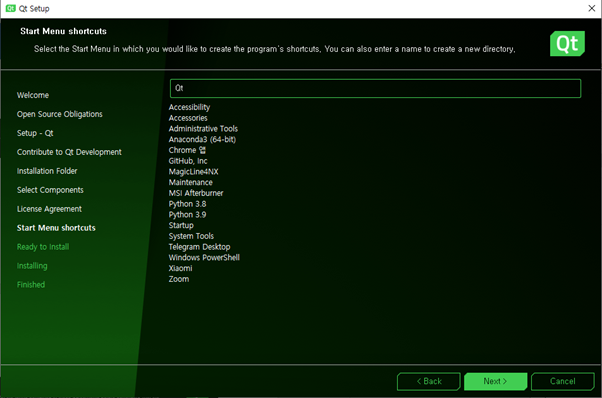Pick the Chrome folder entry

pyautogui.click(x=187, y=150)
